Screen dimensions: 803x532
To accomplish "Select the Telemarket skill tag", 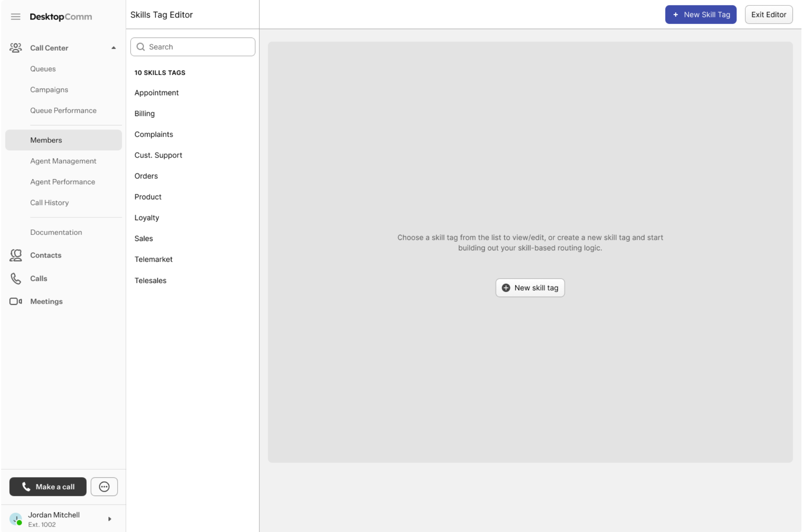I will point(153,260).
